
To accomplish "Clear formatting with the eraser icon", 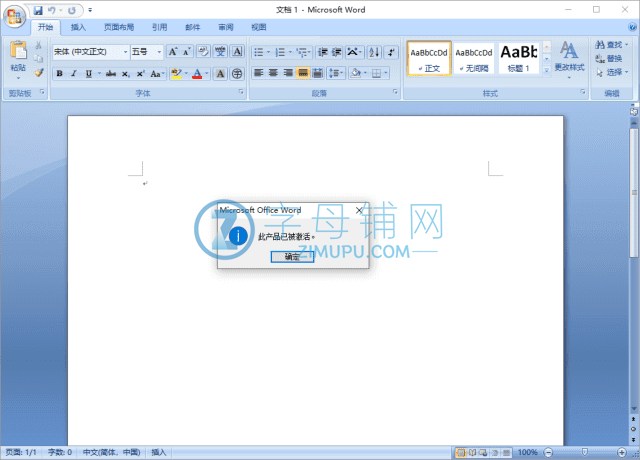I will [x=203, y=51].
